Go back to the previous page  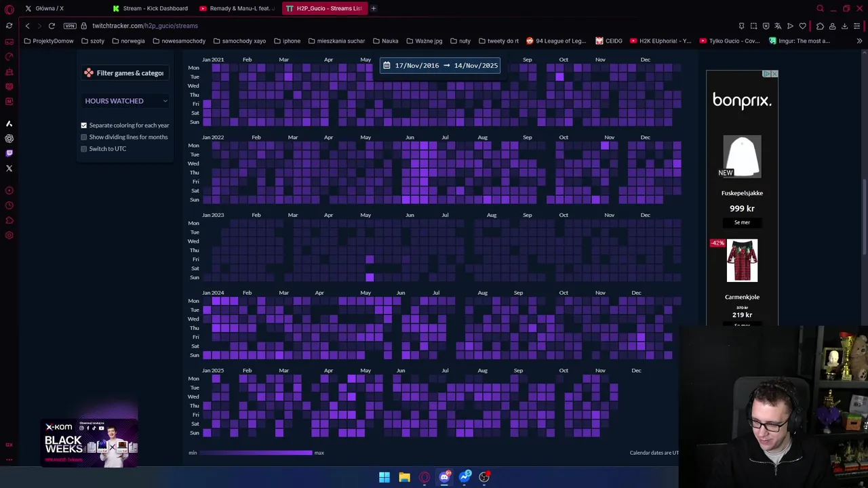point(27,26)
